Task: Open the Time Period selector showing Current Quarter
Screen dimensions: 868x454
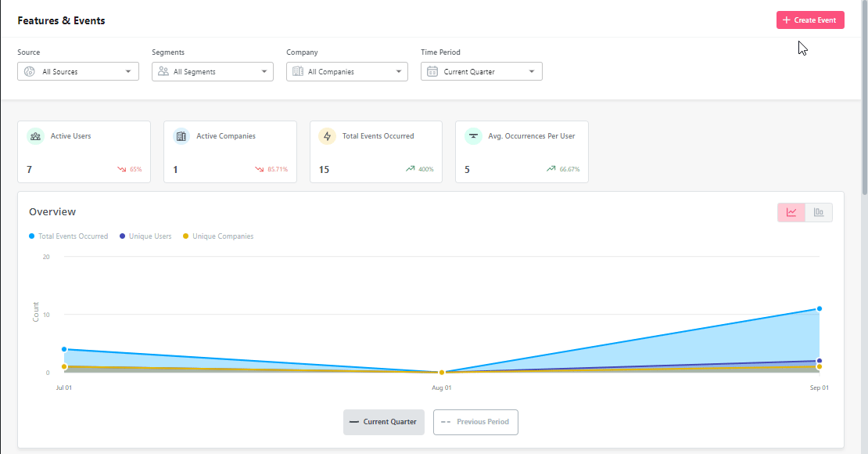Action: pos(481,71)
